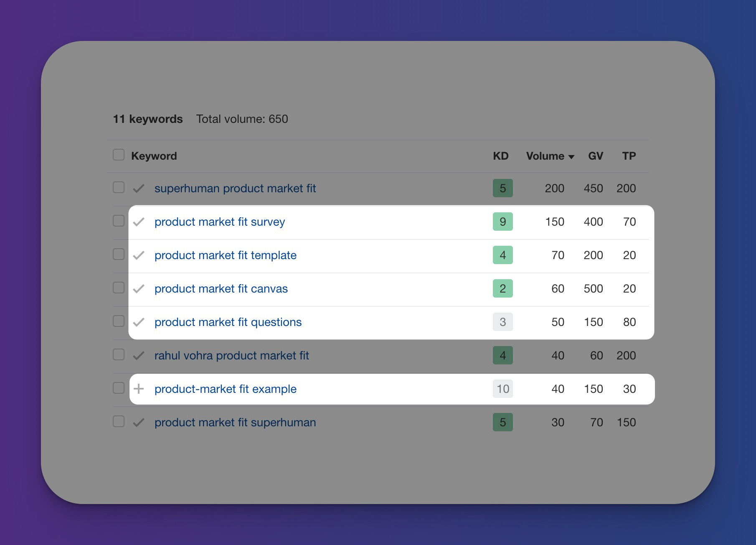The width and height of the screenshot is (756, 545).
Task: Open the product market fit questions keyword
Action: coord(228,322)
